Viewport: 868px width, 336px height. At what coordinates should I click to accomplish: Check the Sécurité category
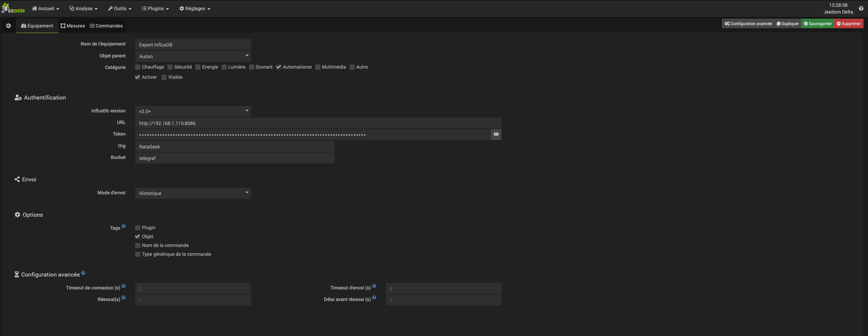[x=170, y=67]
